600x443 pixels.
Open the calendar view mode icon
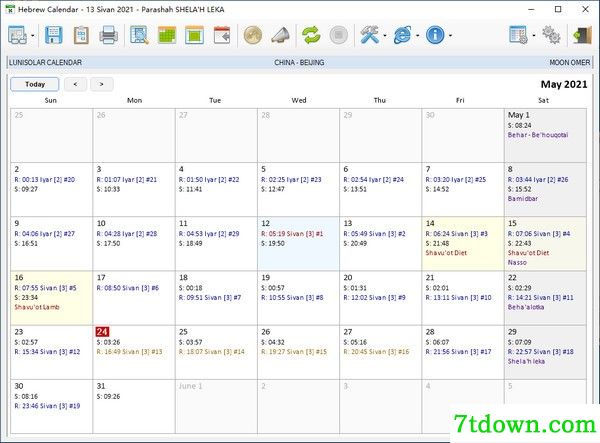[x=17, y=35]
